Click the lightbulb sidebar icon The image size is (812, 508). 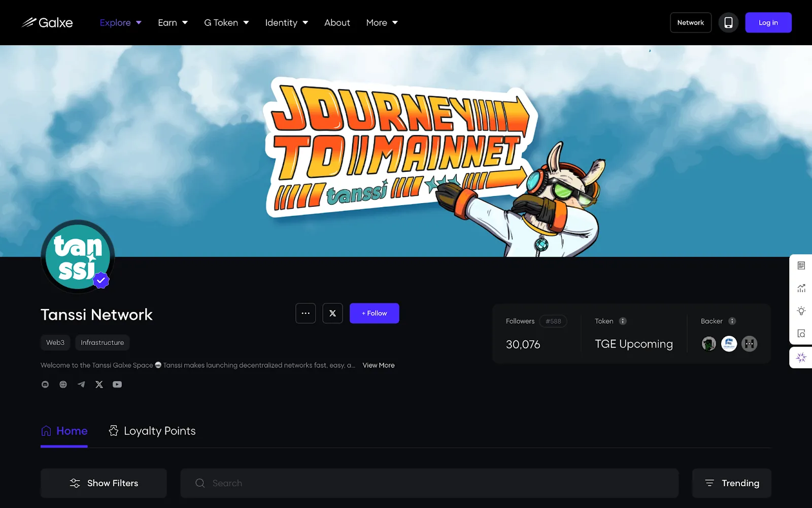tap(801, 311)
